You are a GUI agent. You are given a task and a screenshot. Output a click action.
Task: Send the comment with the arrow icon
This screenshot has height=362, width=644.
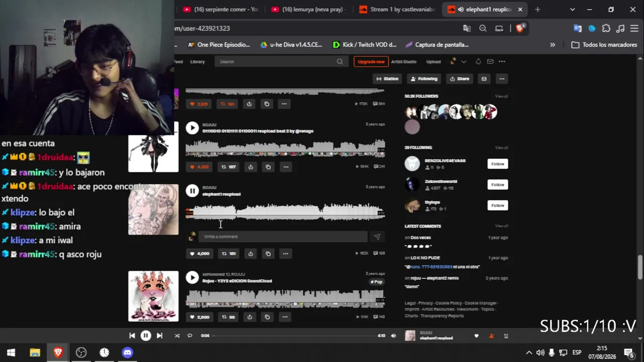pyautogui.click(x=377, y=236)
